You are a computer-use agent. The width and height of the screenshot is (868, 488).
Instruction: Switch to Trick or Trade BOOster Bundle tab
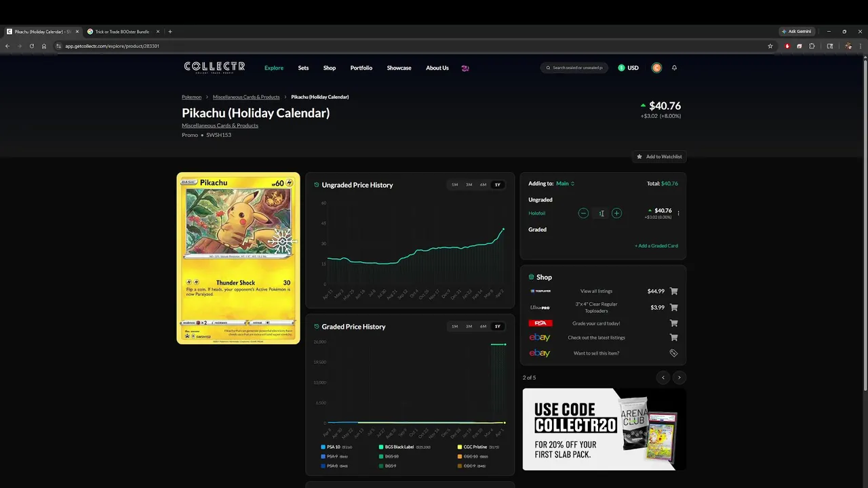[x=122, y=31]
